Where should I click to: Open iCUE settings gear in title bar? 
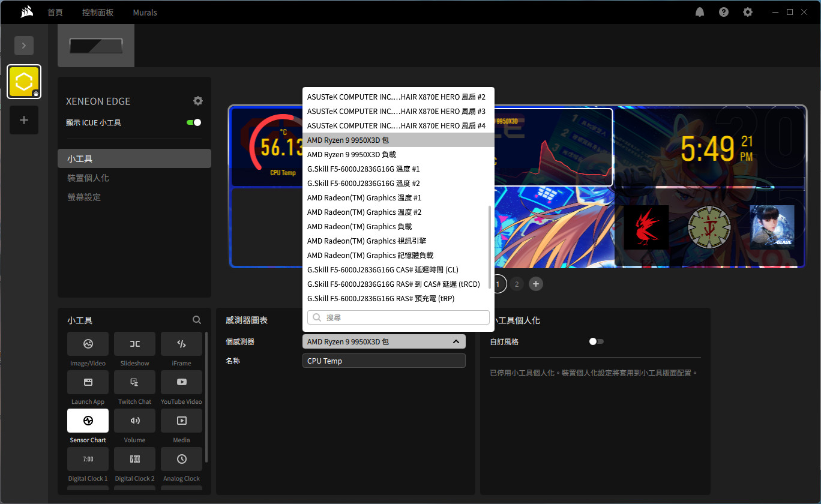pos(748,12)
